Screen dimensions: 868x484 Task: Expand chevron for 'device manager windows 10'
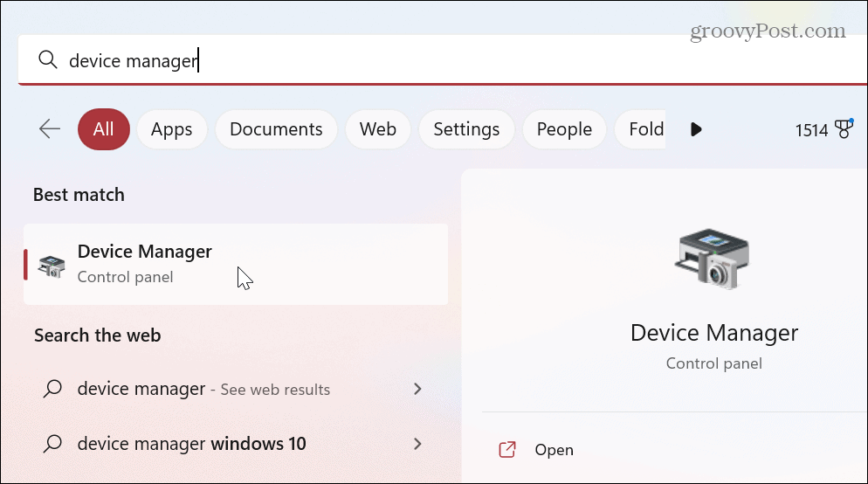click(x=418, y=444)
